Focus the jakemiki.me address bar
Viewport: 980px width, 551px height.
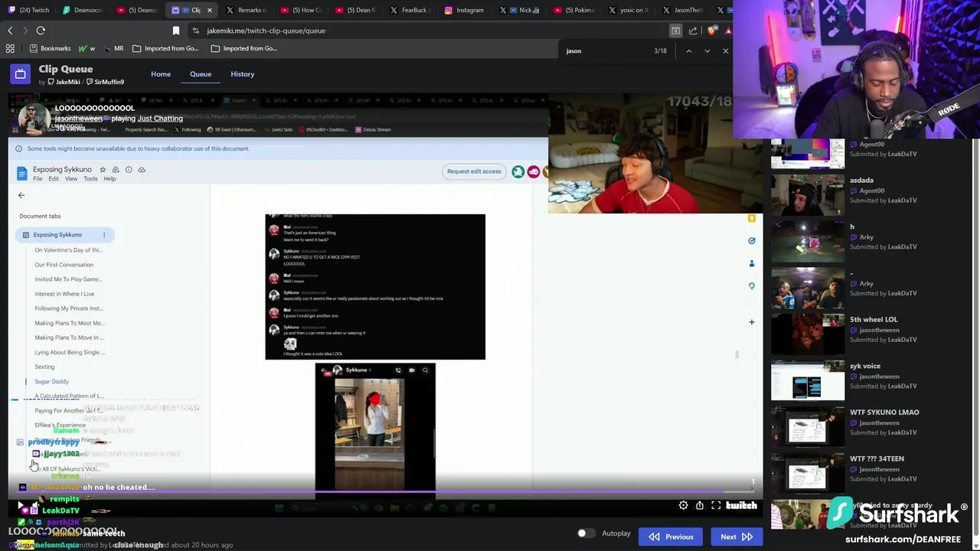click(429, 31)
